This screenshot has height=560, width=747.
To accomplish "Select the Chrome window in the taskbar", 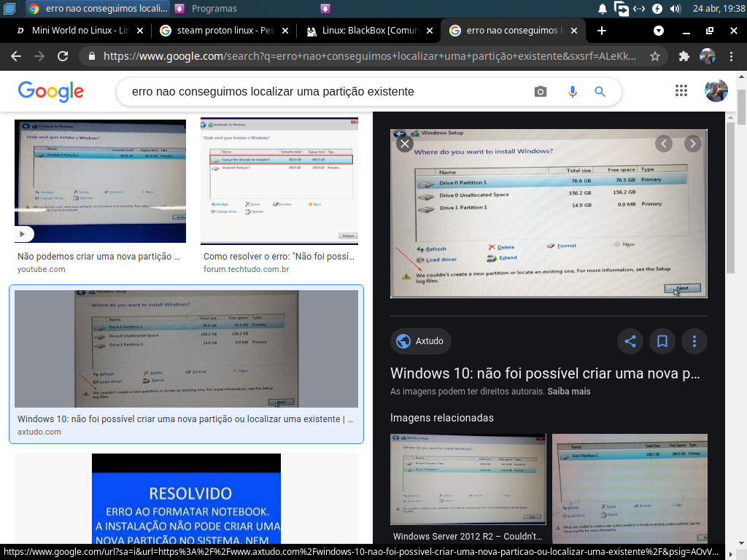I will [x=98, y=9].
